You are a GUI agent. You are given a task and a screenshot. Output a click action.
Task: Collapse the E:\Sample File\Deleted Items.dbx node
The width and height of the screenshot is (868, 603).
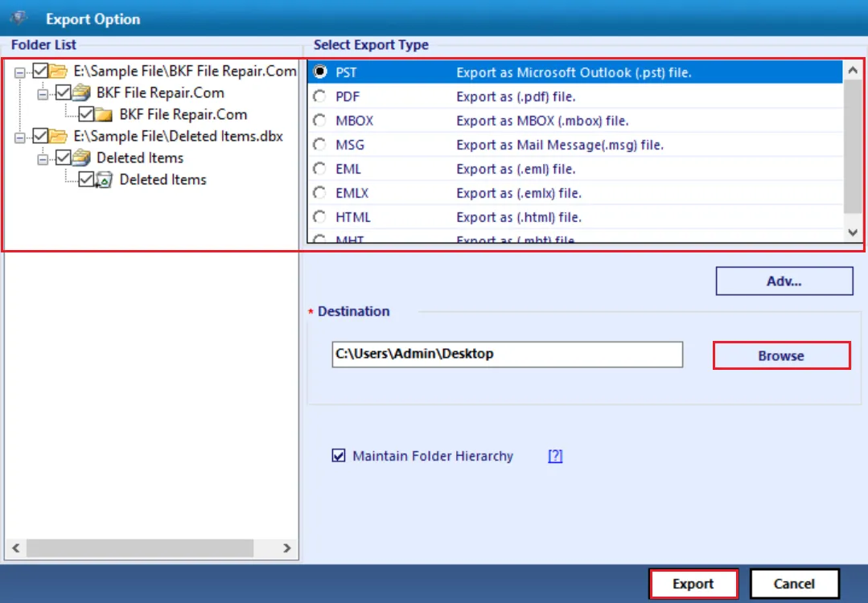(20, 137)
